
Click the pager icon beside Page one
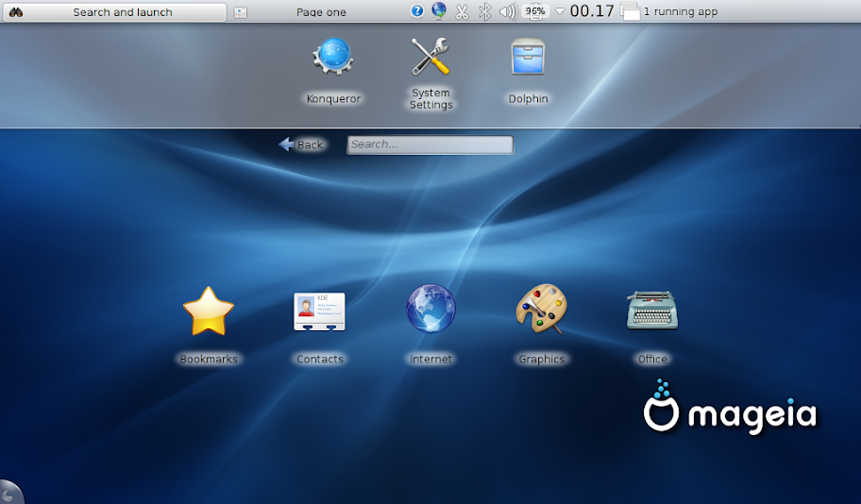[x=241, y=12]
